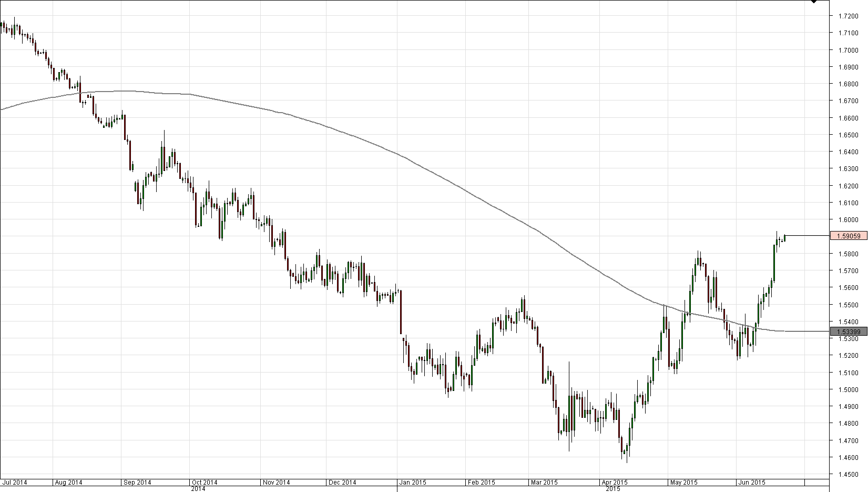
Task: Click the 1.4800 price axis label
Action: click(x=848, y=424)
